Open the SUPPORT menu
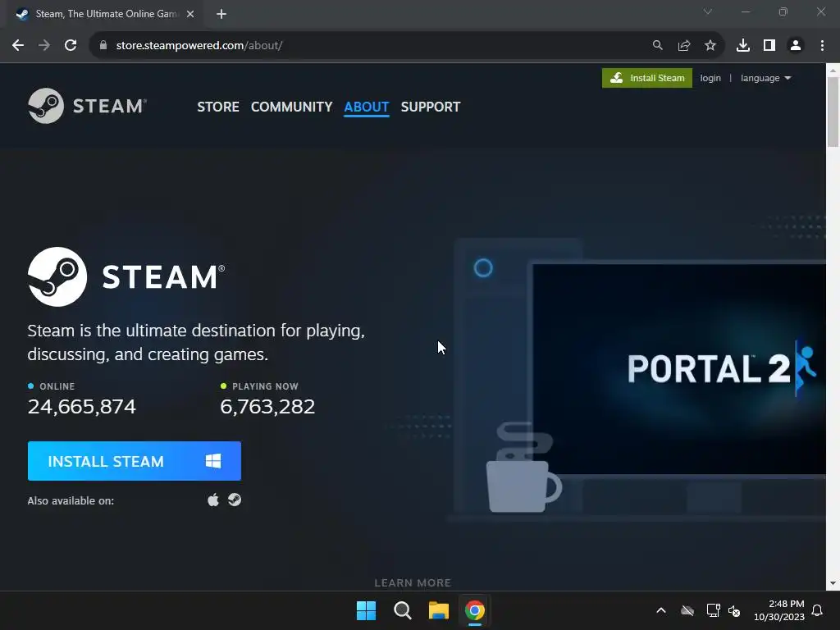Screen dimensions: 840x630 click(x=430, y=107)
